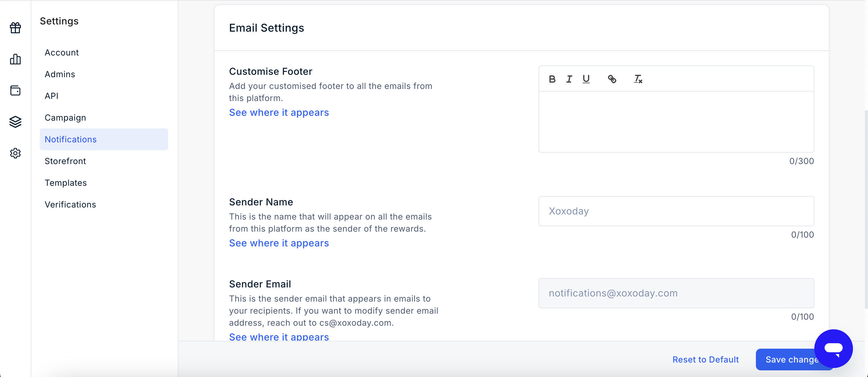Open Customise Footer 'See where it appears' link
Screen dimensions: 868x377
(279, 112)
